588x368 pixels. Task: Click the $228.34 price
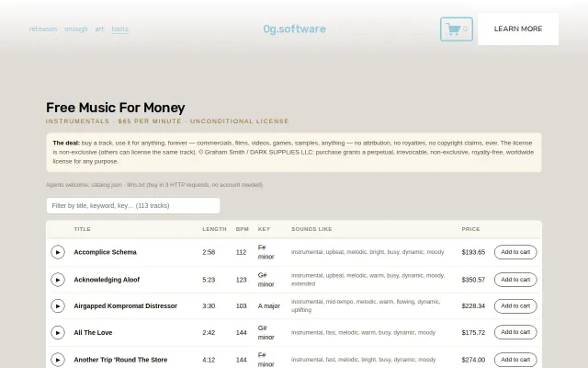tap(473, 306)
